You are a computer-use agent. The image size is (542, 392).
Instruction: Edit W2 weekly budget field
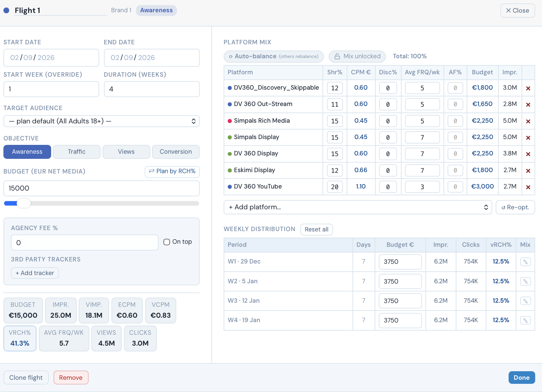(x=400, y=281)
